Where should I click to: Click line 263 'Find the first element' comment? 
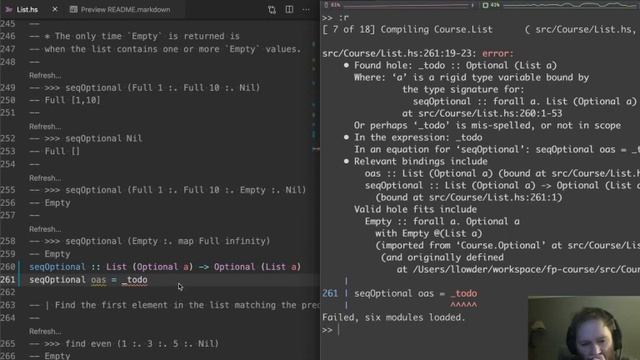coord(174,305)
